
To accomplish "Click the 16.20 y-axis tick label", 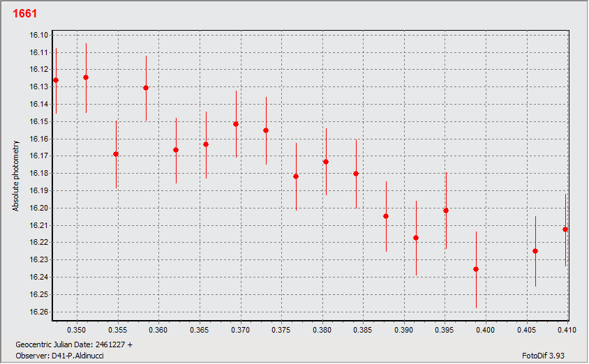I will click(38, 208).
